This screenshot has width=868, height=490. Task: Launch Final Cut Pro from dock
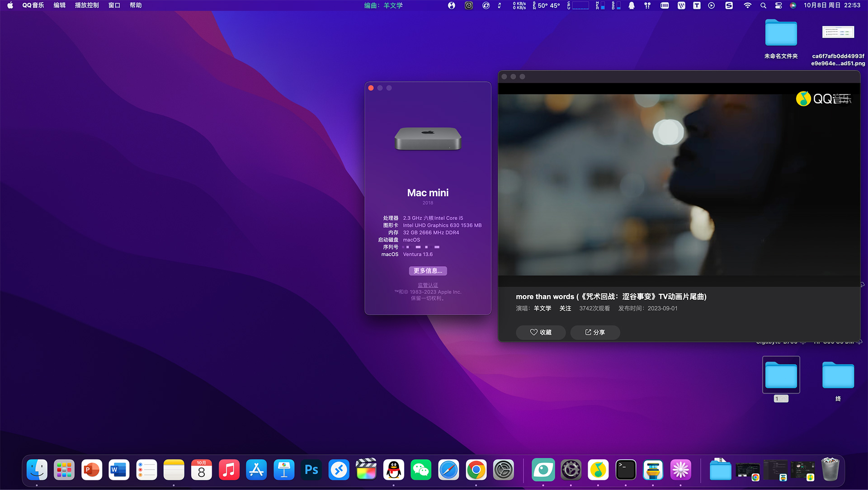pos(366,470)
